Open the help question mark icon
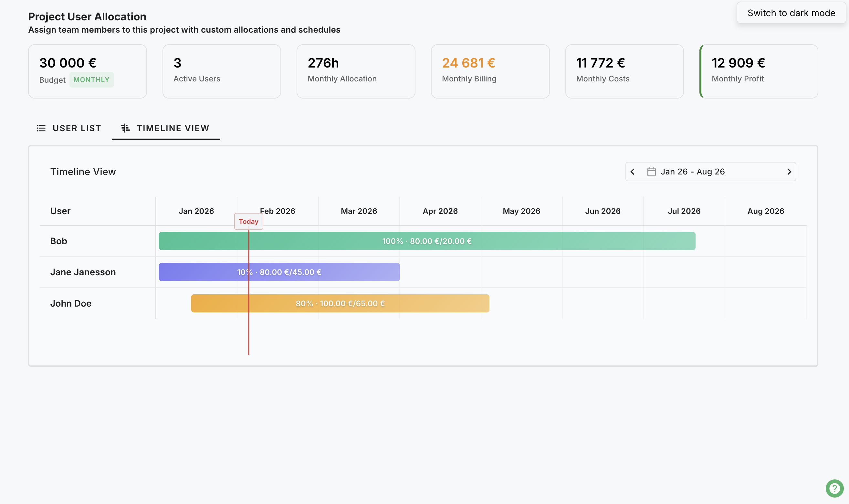Viewport: 849px width, 504px height. (835, 488)
